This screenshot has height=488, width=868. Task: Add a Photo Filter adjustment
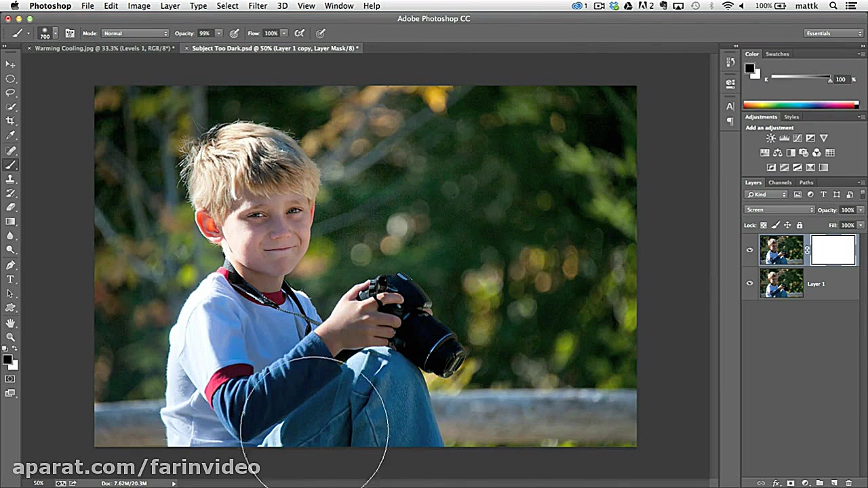click(804, 152)
